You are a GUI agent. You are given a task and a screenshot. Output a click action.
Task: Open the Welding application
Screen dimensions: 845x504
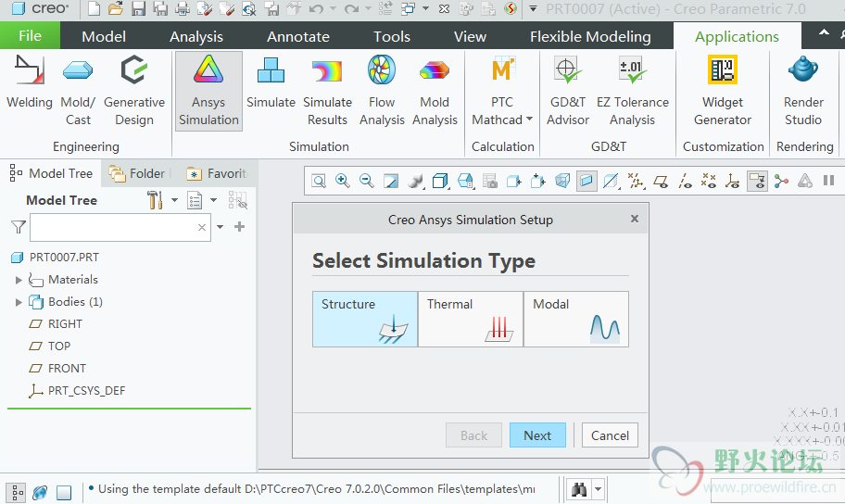click(x=30, y=82)
